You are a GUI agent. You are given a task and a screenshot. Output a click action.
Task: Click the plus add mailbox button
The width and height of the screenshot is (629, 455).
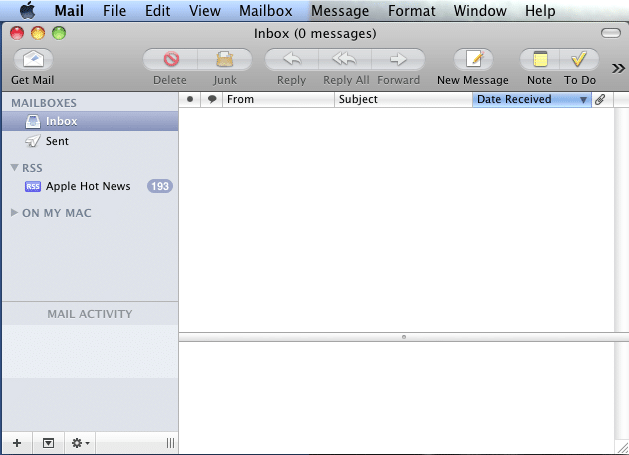(17, 443)
